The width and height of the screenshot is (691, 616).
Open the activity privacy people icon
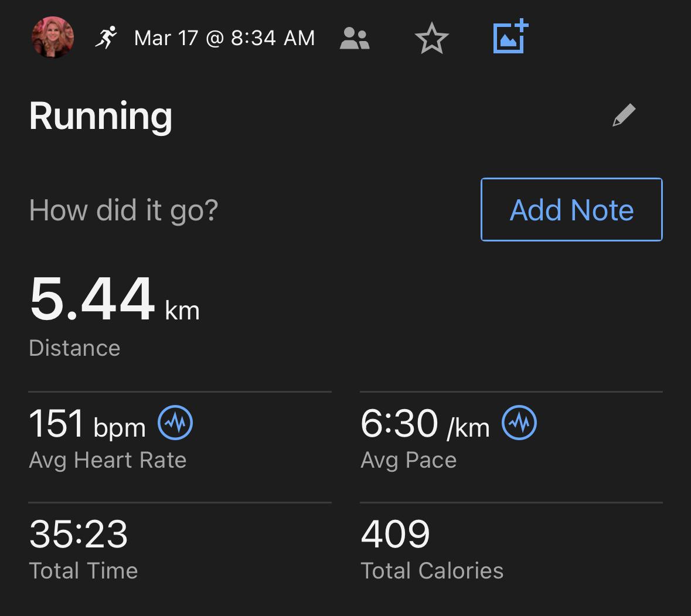pos(355,39)
